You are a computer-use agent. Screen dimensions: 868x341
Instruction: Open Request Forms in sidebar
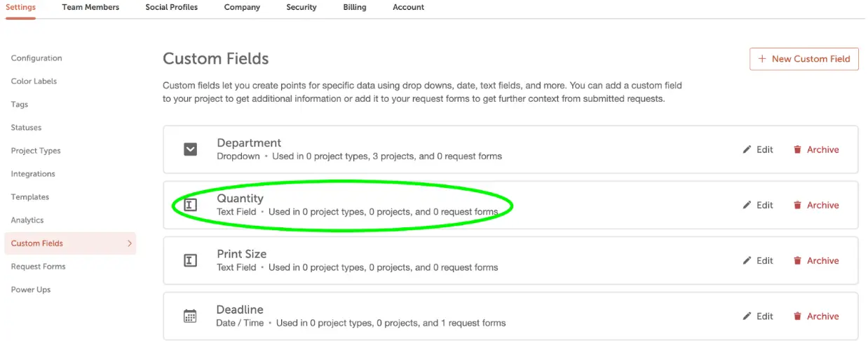click(38, 267)
